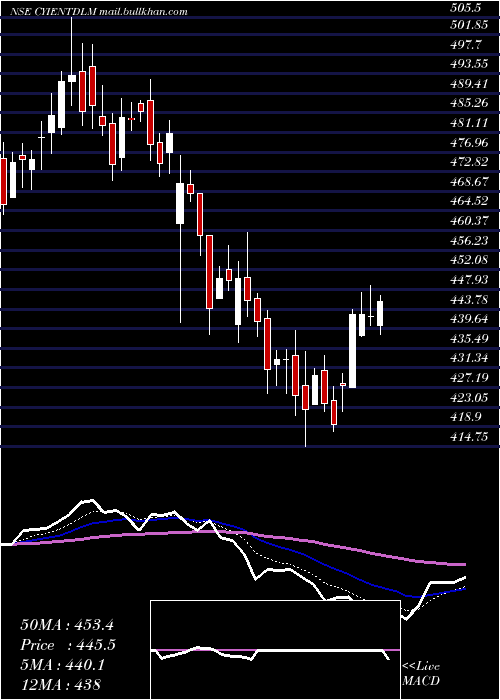Select the 464.52 price level
The image size is (500, 700).
[x=471, y=201]
